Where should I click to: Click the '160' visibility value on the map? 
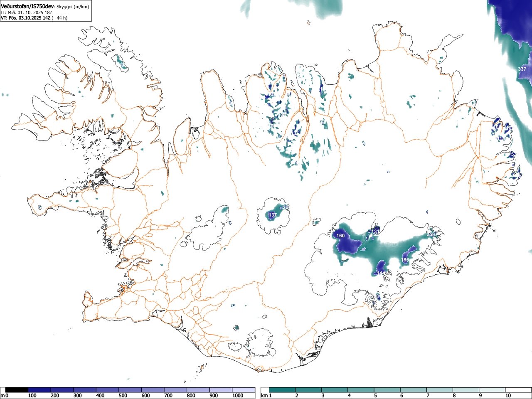click(x=340, y=236)
